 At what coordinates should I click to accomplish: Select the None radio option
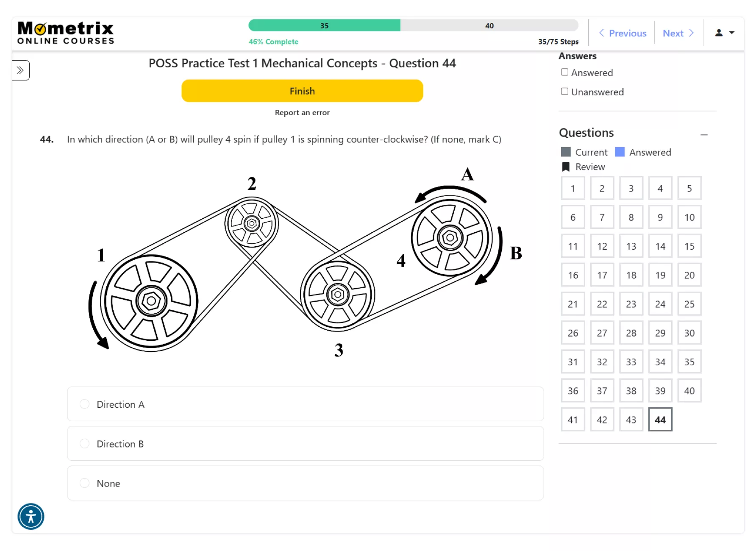(85, 483)
